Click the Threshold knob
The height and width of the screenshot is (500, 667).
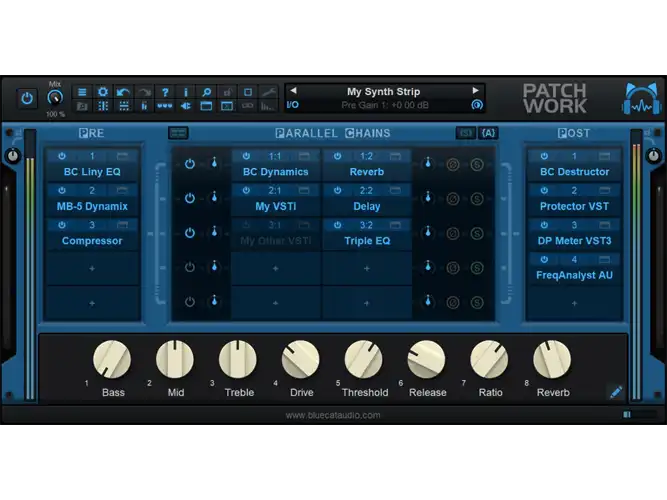tap(363, 359)
